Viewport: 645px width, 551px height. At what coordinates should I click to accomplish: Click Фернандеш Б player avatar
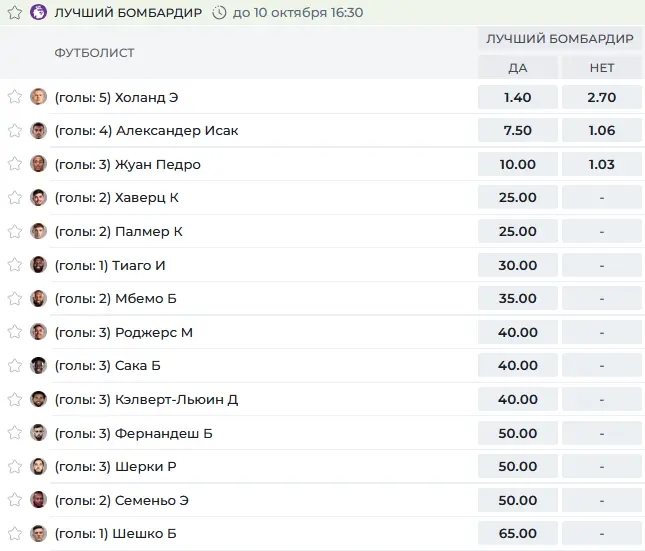38,433
